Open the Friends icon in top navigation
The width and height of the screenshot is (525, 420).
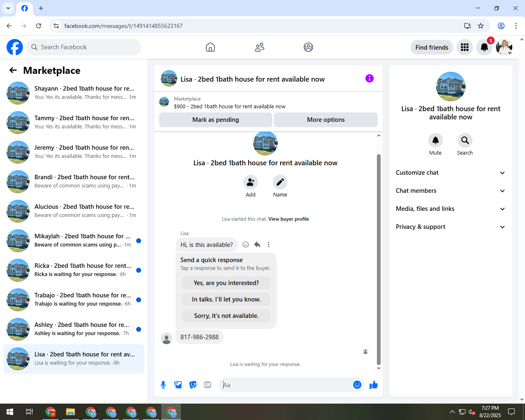(260, 47)
